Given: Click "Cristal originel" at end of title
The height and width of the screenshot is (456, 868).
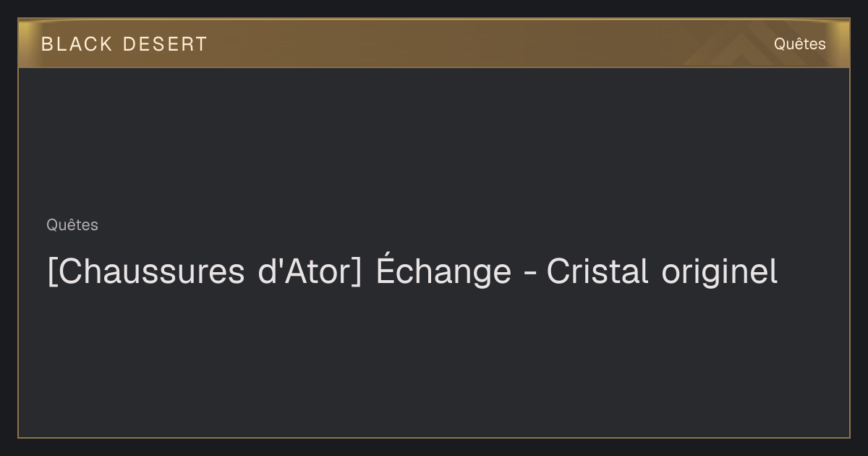Looking at the screenshot, I should 662,271.
